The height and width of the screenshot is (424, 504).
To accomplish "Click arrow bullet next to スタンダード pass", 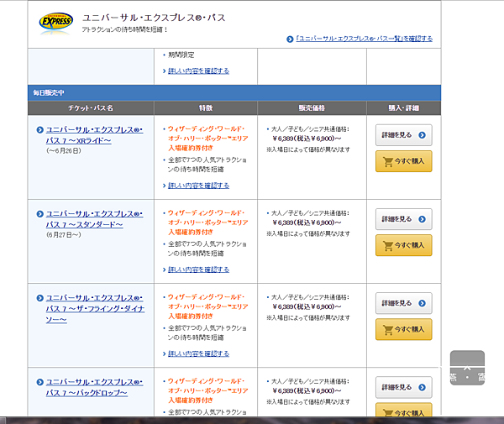I will [x=39, y=214].
